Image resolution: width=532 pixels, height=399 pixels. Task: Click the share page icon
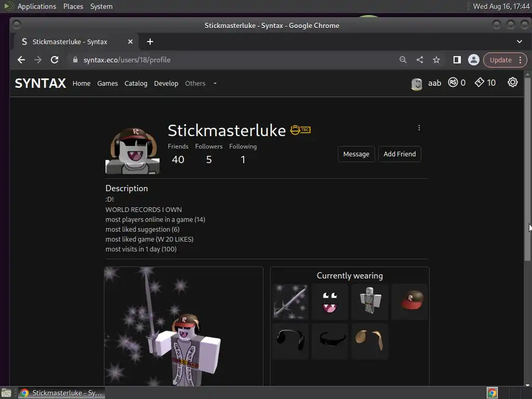(420, 60)
